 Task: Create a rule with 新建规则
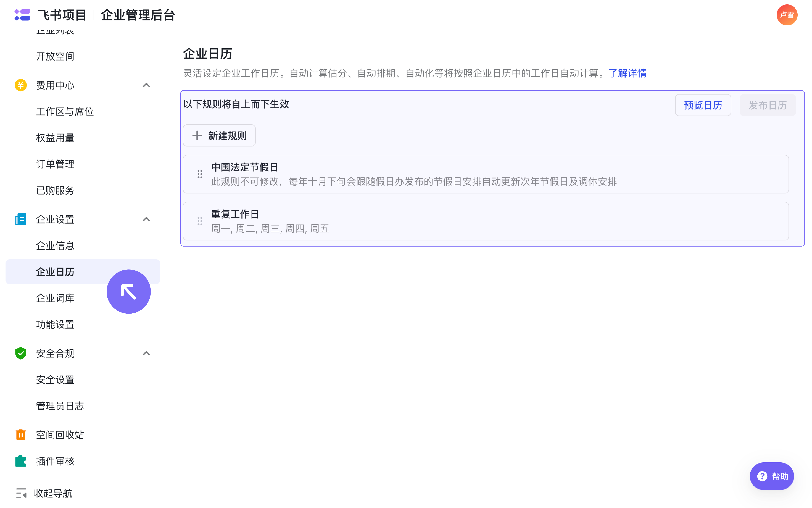tap(219, 135)
